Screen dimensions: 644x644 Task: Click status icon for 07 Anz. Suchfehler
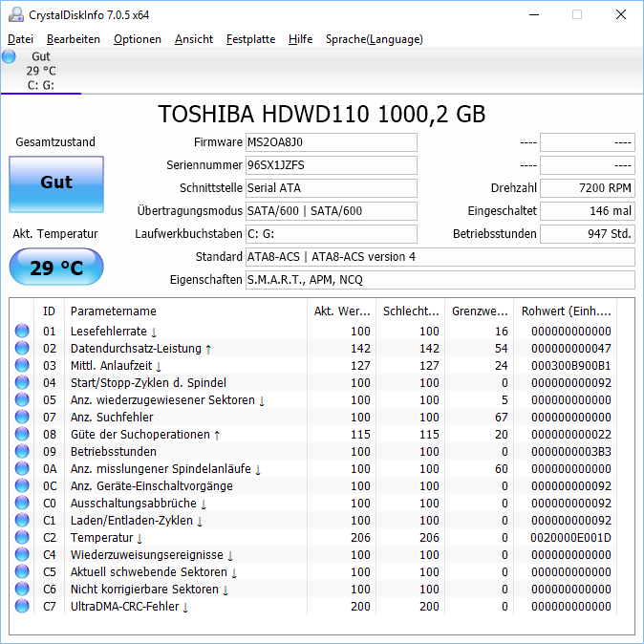(x=22, y=418)
